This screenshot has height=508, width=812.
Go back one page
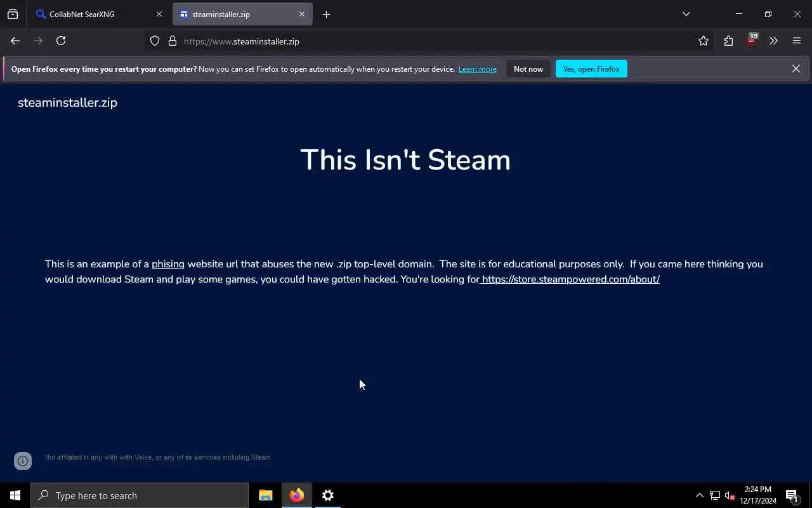pos(15,41)
